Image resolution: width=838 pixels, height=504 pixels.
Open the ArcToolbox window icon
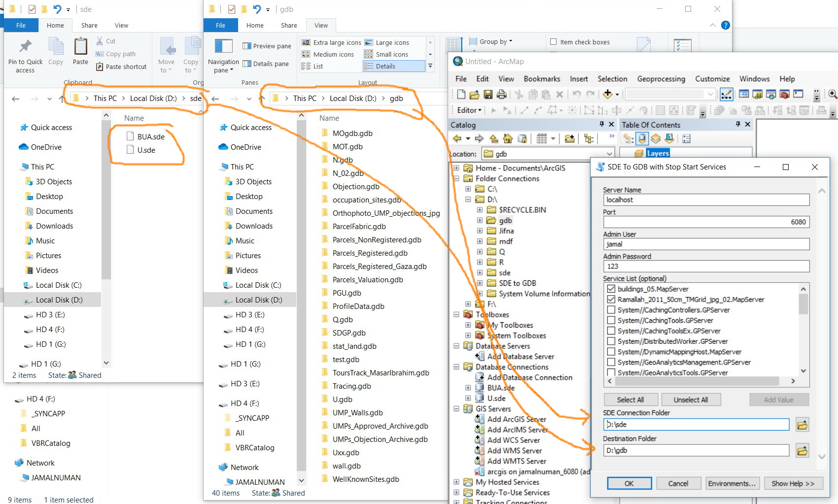coord(784,94)
